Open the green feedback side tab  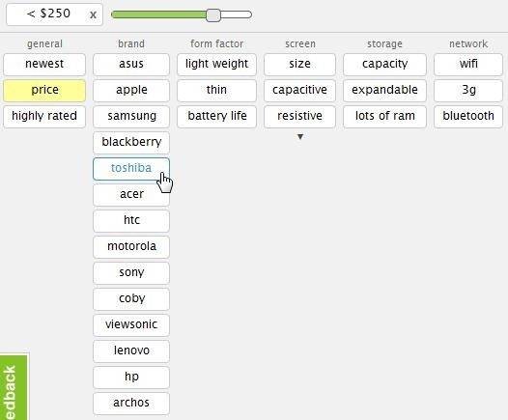click(14, 387)
